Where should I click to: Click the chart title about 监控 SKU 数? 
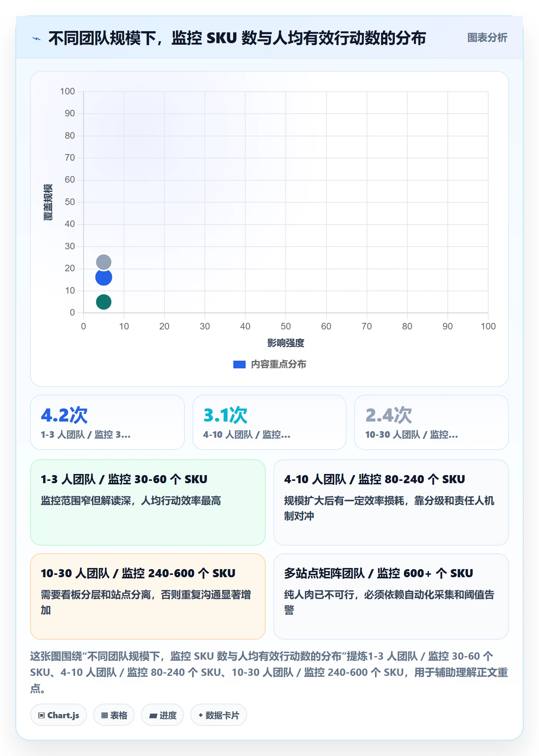237,38
